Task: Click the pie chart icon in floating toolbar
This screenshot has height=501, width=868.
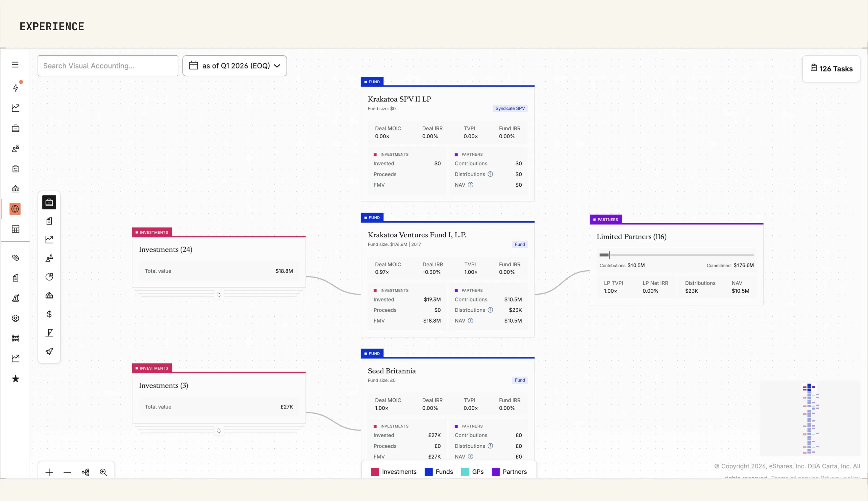Action: [49, 277]
